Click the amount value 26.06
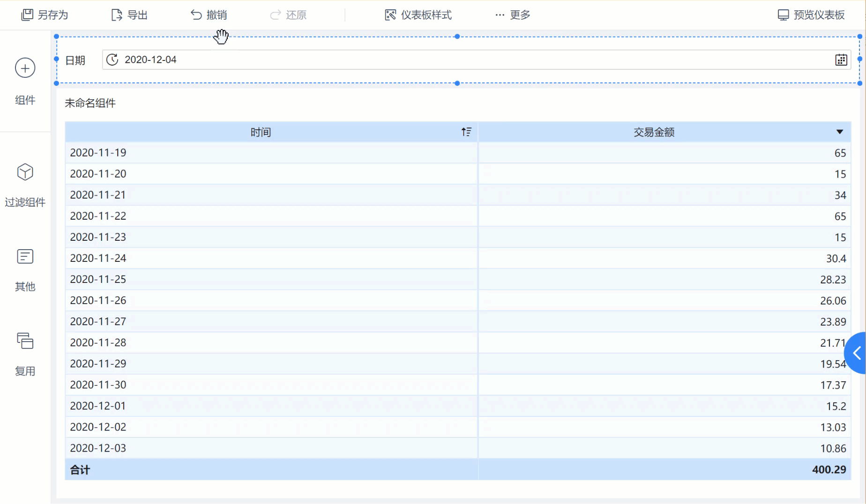866x504 pixels. [x=833, y=301]
